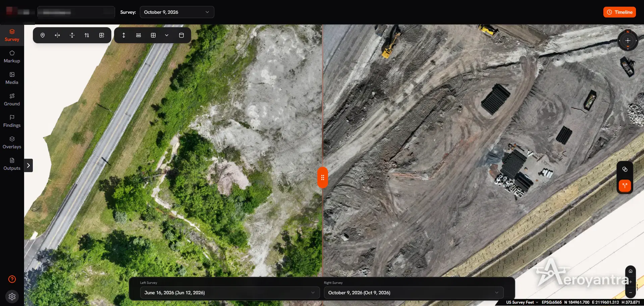The height and width of the screenshot is (306, 644).
Task: Open the Markup sidebar tab
Action: tap(12, 57)
